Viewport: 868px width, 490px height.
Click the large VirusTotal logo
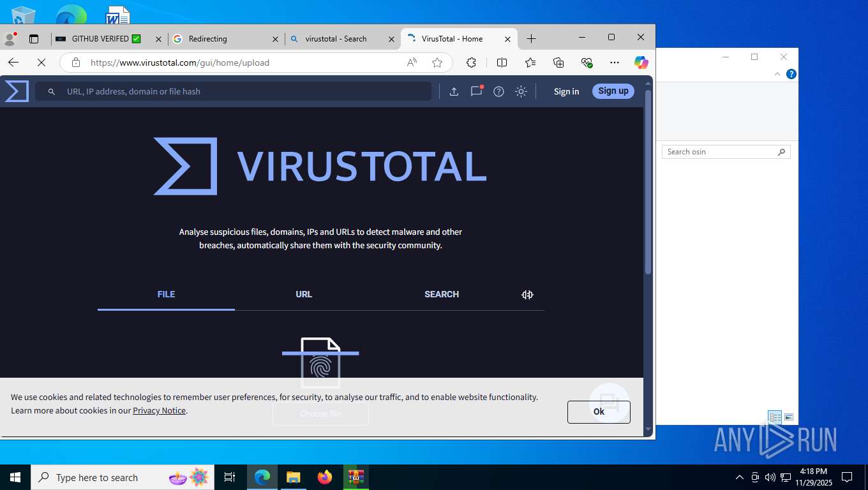(x=320, y=166)
